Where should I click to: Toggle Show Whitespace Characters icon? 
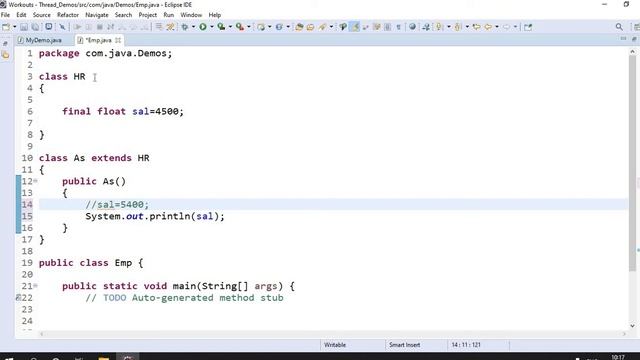click(399, 27)
